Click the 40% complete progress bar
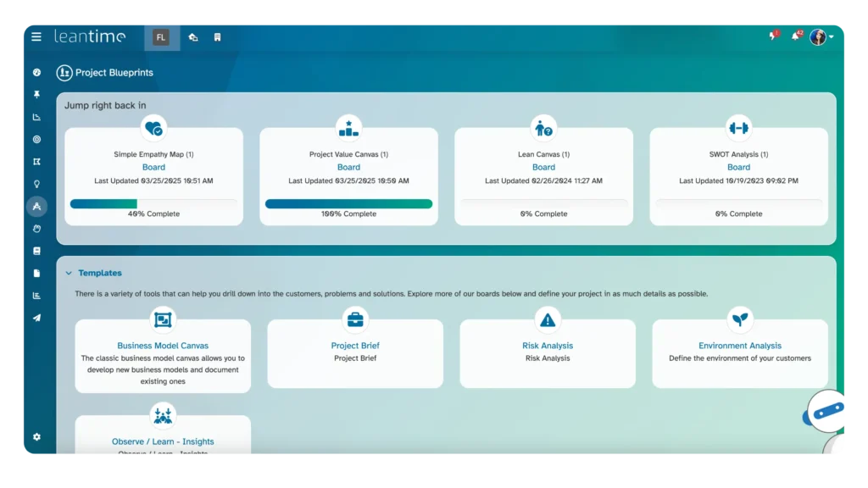Viewport: 868px width, 488px height. click(154, 203)
